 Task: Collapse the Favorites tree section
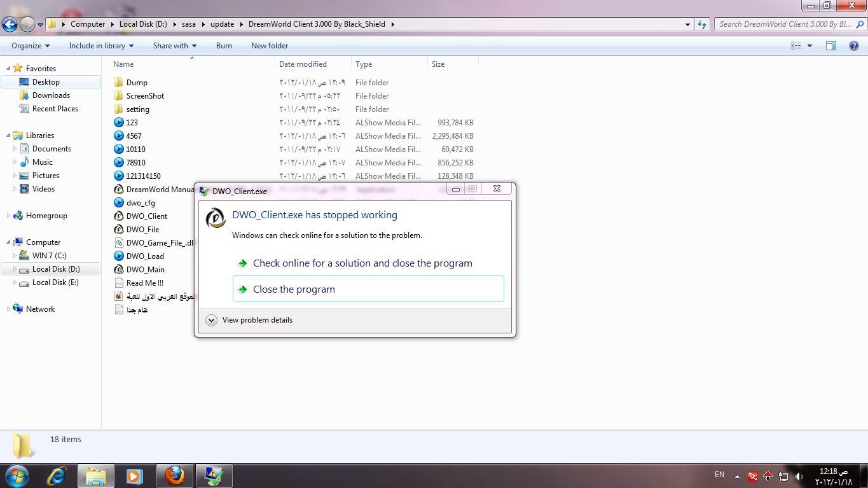(x=8, y=68)
